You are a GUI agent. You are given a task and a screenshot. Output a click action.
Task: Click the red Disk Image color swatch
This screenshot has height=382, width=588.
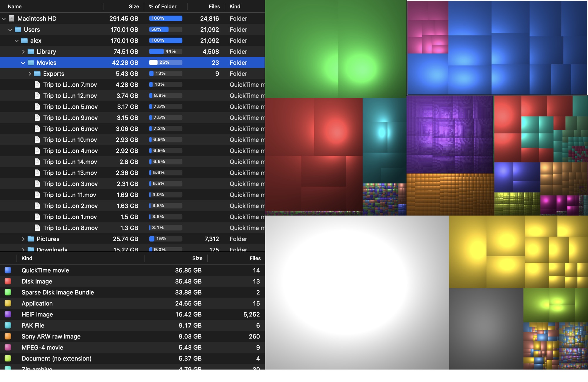click(x=8, y=281)
